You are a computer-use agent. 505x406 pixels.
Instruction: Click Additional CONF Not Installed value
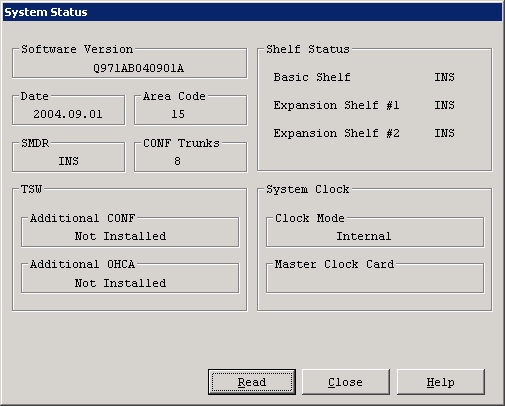tap(120, 236)
